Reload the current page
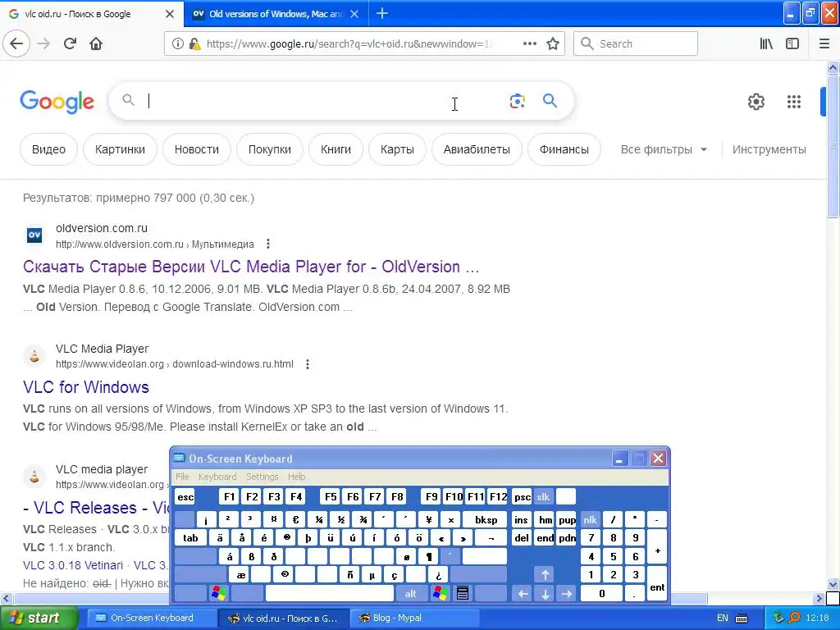This screenshot has height=630, width=840. pos(71,43)
